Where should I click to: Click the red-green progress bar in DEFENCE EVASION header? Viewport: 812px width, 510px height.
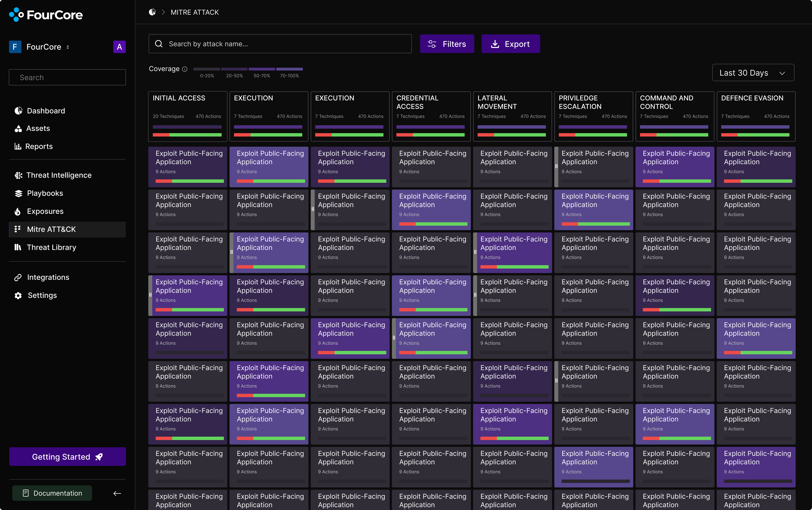[755, 135]
